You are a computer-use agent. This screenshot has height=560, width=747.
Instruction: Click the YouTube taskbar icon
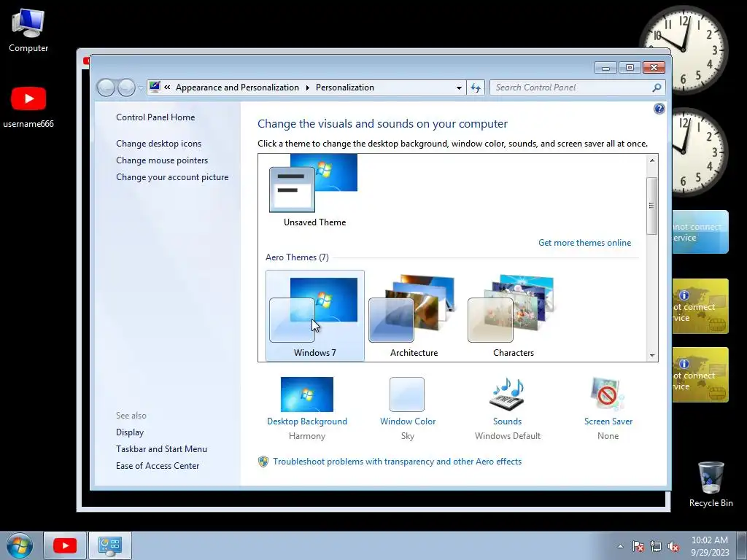(x=65, y=545)
